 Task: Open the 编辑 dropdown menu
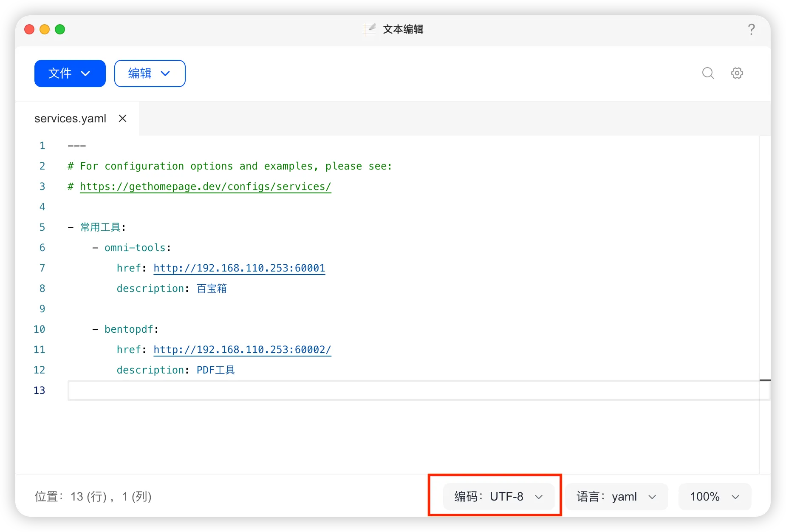tap(150, 74)
